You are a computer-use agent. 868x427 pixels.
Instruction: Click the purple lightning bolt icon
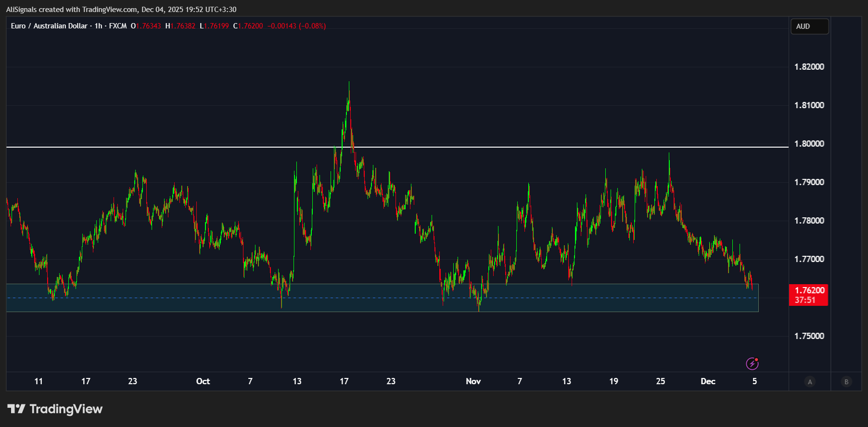[x=752, y=364]
